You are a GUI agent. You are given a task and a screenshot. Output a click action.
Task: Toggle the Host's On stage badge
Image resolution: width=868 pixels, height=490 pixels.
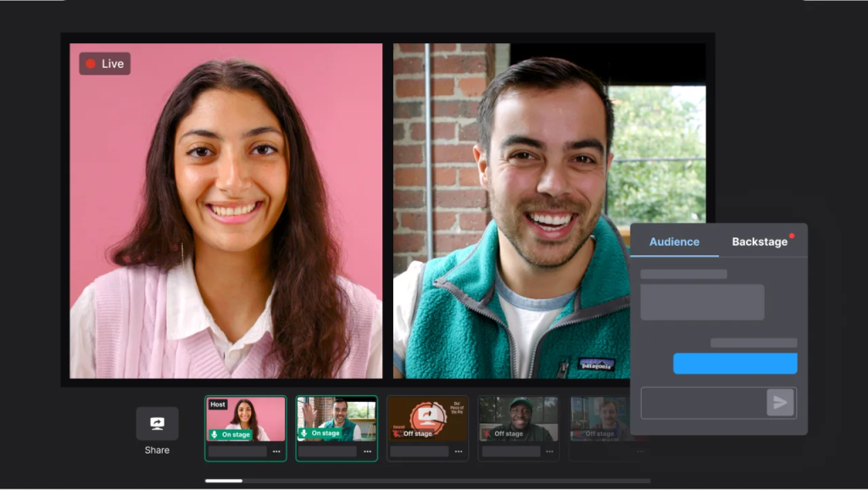tap(231, 435)
